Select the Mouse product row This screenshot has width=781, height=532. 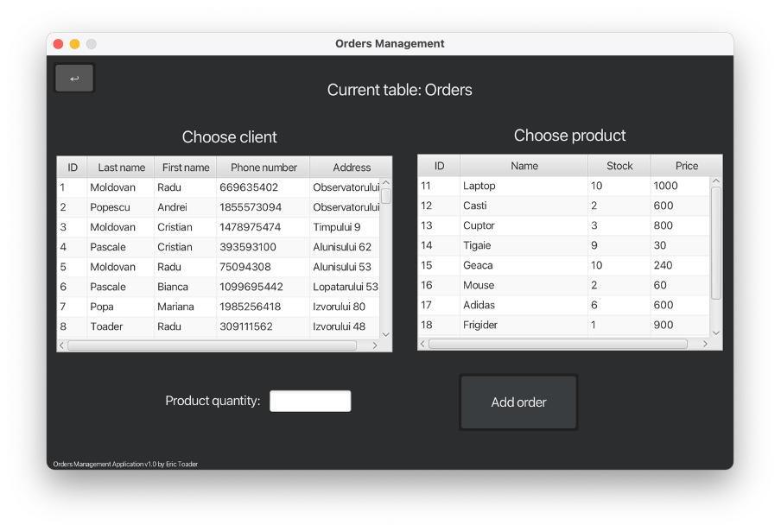pos(564,285)
